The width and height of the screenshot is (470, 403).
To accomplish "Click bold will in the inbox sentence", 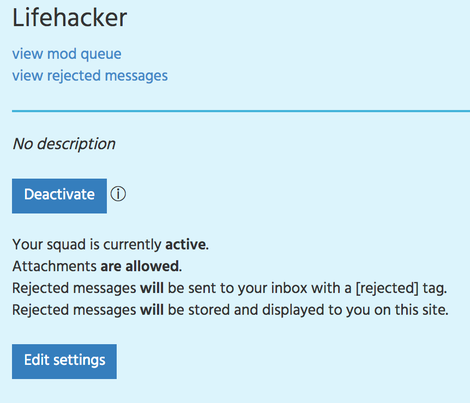I will pos(152,288).
